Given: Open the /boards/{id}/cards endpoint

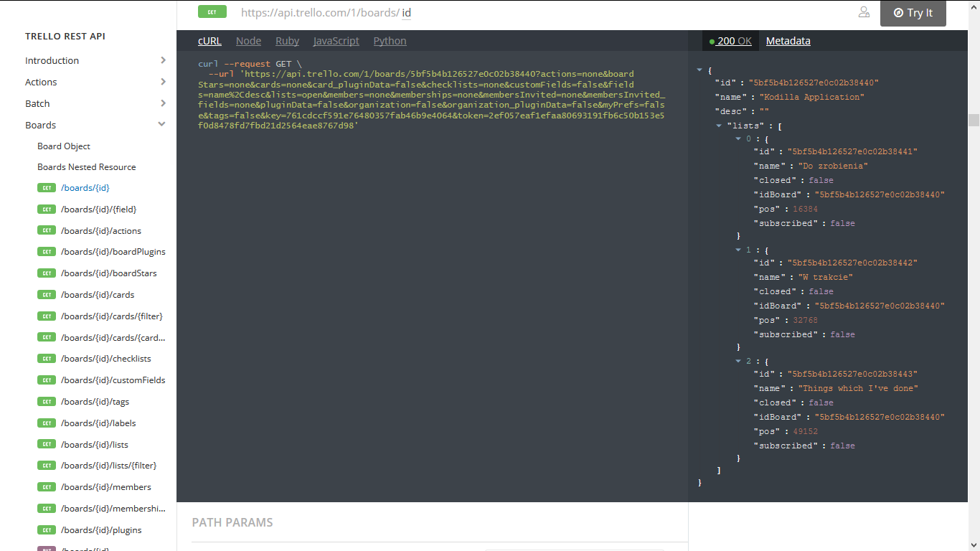Looking at the screenshot, I should 98,295.
